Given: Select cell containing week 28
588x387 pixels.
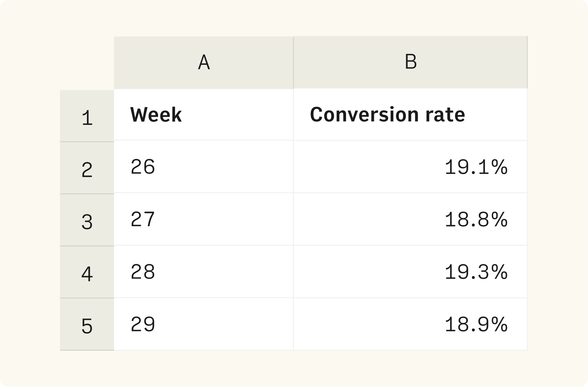Looking at the screenshot, I should [x=204, y=272].
